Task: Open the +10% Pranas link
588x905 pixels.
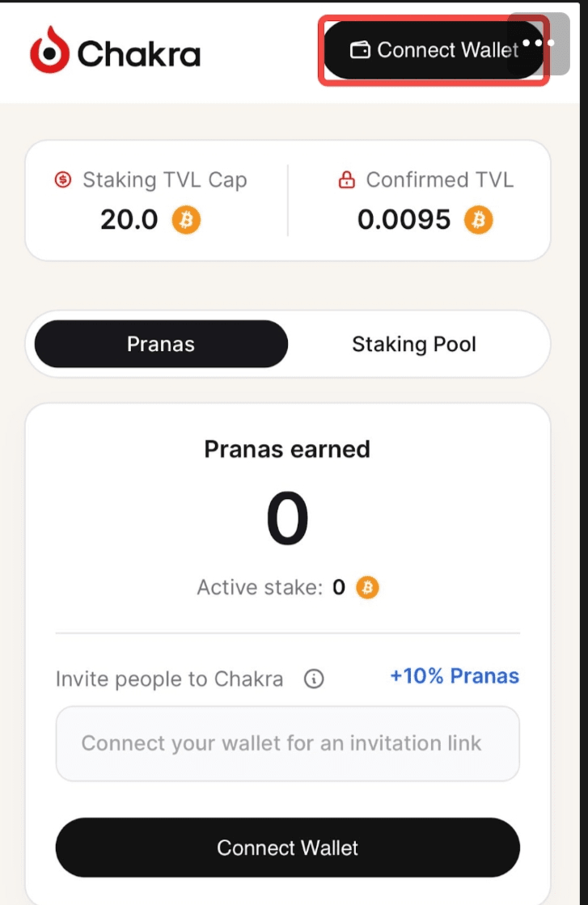Action: (x=454, y=676)
